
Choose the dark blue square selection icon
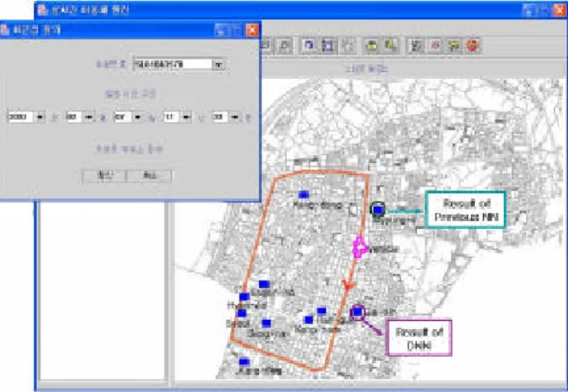(327, 46)
